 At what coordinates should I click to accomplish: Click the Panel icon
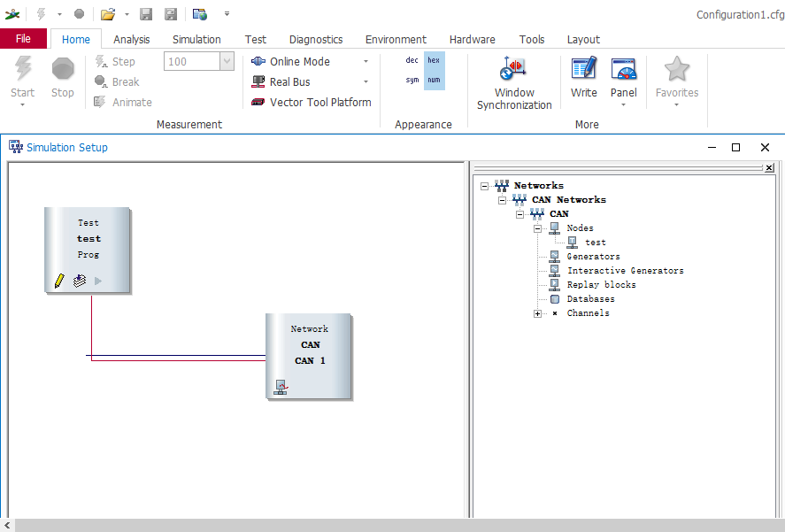click(x=623, y=69)
